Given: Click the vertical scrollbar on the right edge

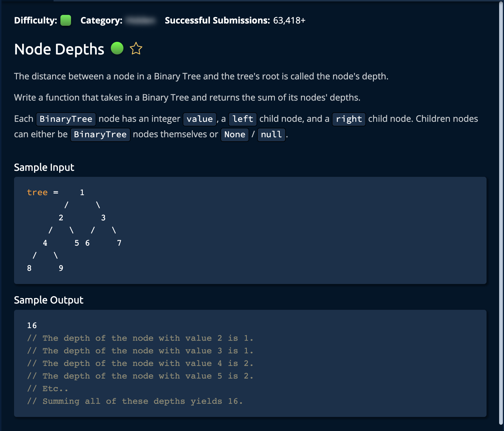Looking at the screenshot, I should click(x=501, y=201).
